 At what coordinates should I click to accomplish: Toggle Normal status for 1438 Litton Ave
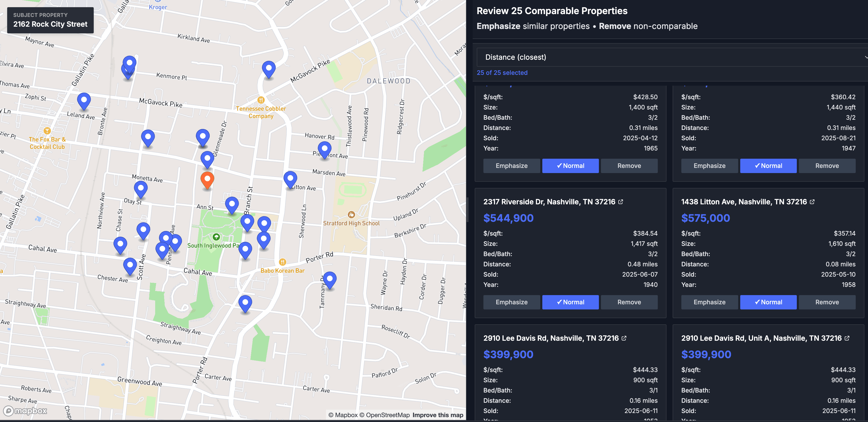pyautogui.click(x=768, y=302)
